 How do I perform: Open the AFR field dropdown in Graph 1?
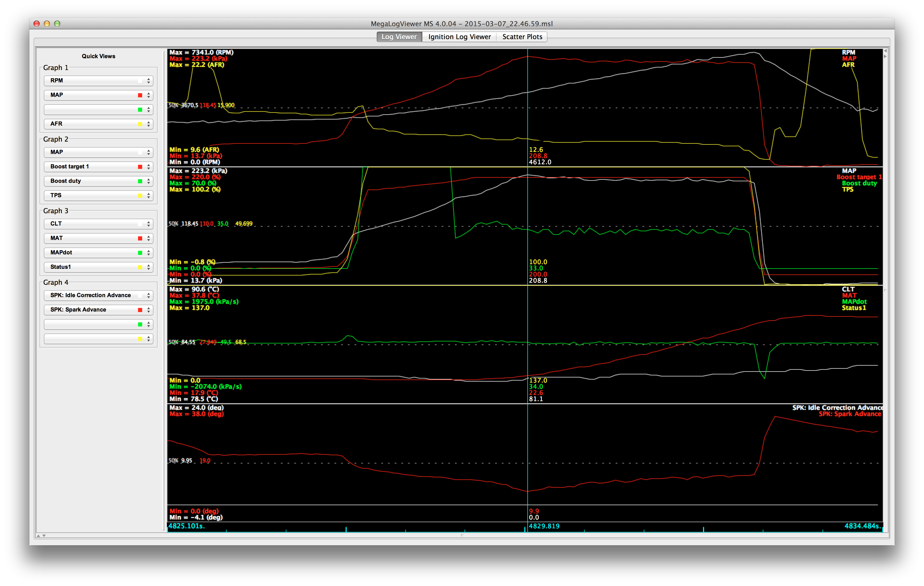(98, 124)
